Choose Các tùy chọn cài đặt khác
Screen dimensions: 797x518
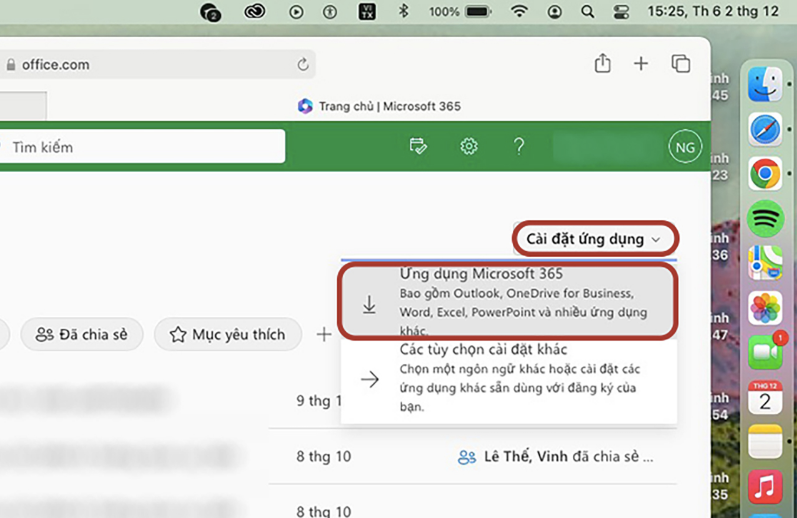508,379
